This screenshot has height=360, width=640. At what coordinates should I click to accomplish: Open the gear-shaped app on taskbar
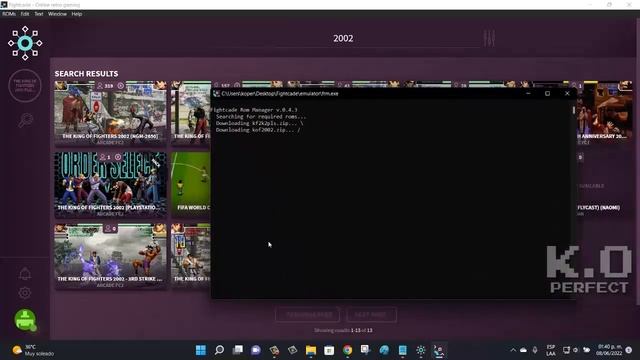(420, 350)
